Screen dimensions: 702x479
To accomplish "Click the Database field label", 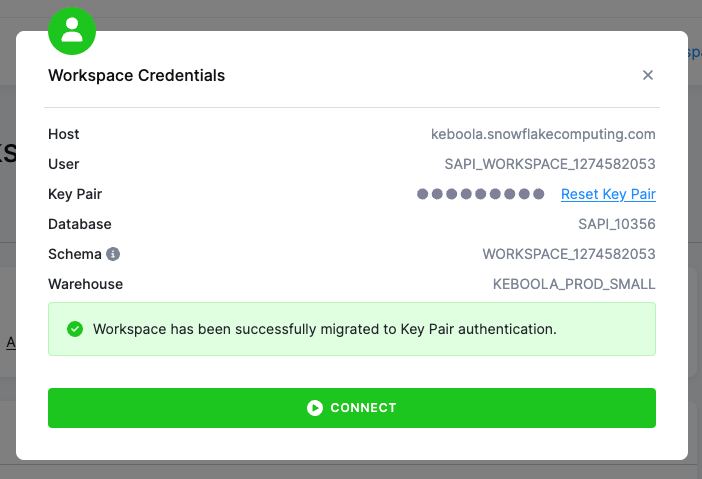I will (x=80, y=224).
